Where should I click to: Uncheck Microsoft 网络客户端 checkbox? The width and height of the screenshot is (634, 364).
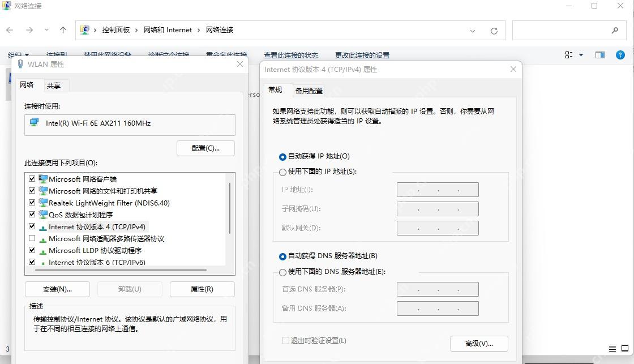(32, 178)
